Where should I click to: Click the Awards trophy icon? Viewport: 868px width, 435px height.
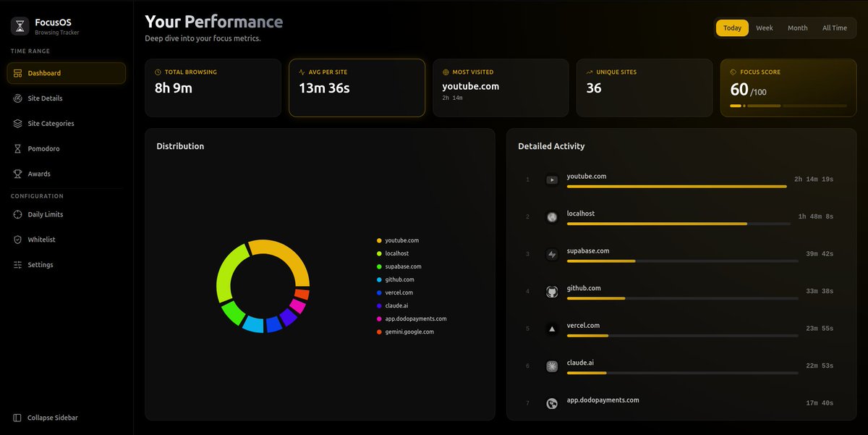[17, 174]
